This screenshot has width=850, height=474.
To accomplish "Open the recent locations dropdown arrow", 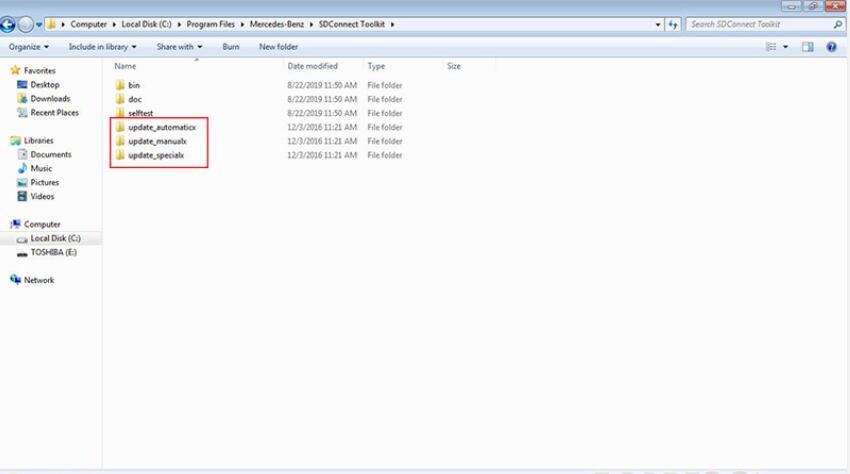I will 39,25.
